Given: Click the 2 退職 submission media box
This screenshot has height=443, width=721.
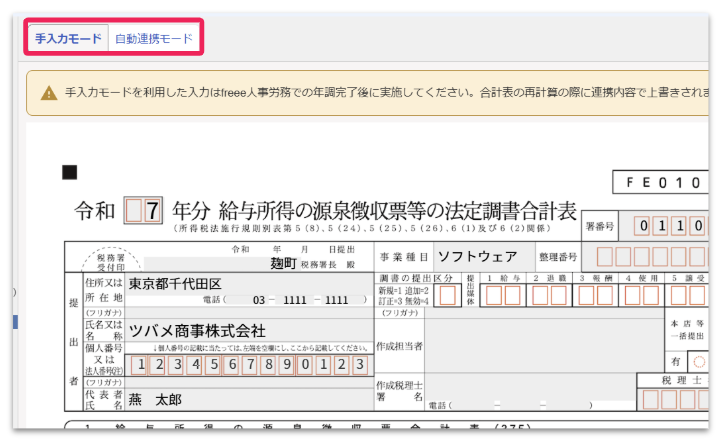Looking at the screenshot, I should (x=549, y=296).
